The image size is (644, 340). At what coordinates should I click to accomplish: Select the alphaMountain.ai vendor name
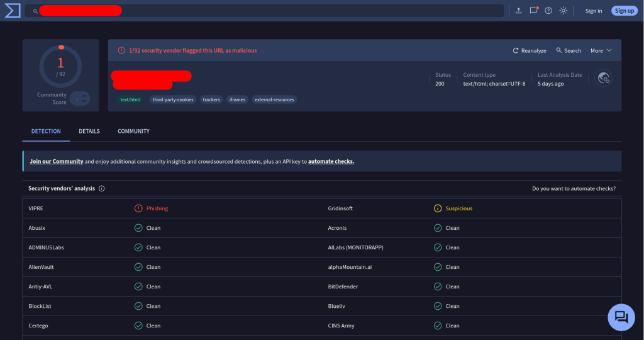point(350,267)
